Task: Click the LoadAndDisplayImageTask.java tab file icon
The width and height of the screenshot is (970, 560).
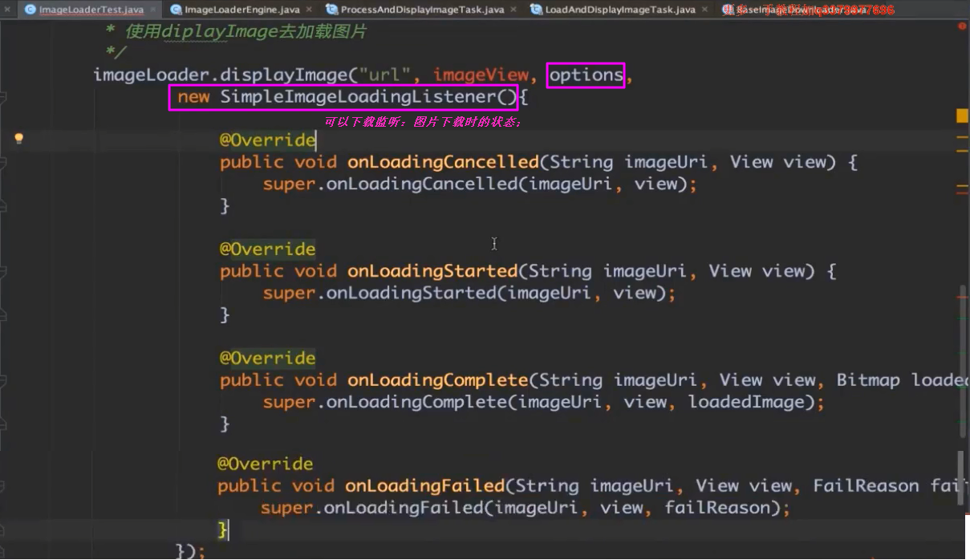Action: [536, 10]
